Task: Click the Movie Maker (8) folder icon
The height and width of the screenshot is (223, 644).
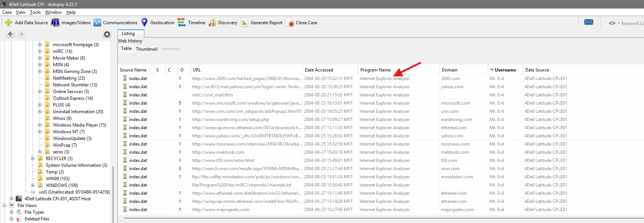Action: 47,58
